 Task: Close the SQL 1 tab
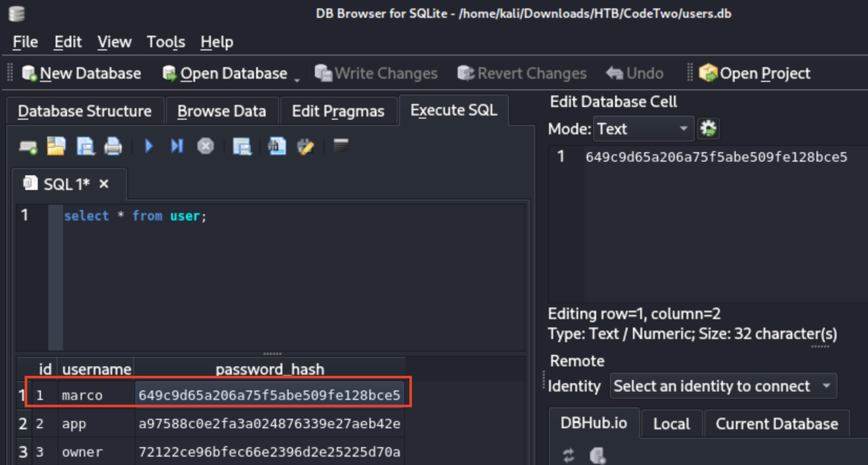click(104, 184)
